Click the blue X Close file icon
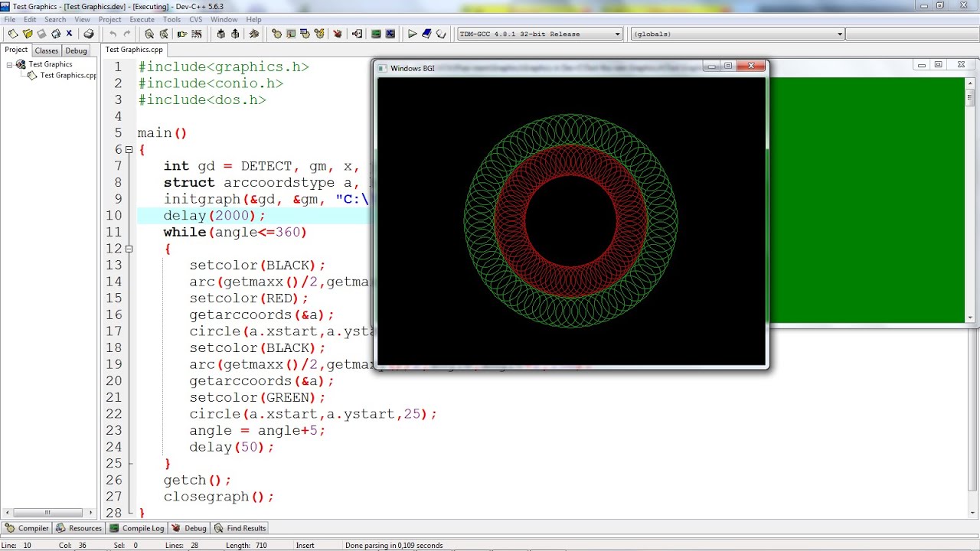This screenshot has width=980, height=551. [x=69, y=34]
